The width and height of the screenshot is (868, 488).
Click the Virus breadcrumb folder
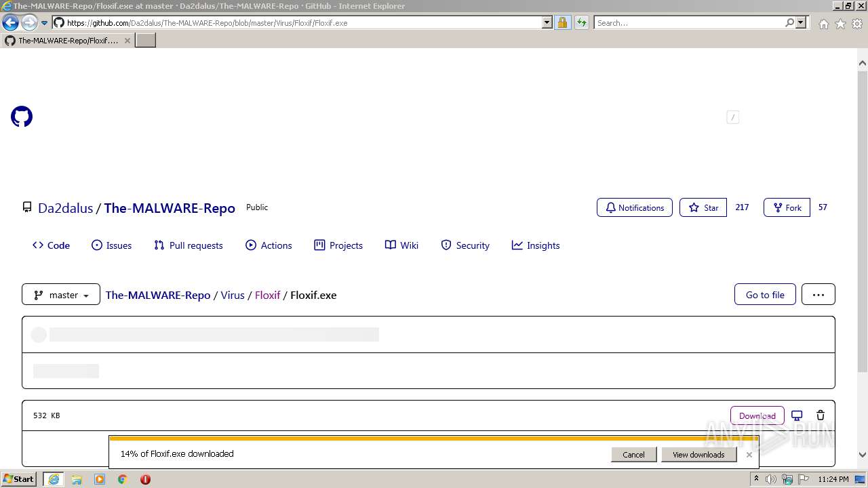233,295
